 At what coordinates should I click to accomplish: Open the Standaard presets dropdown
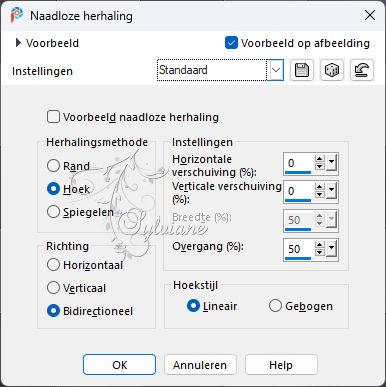(277, 70)
